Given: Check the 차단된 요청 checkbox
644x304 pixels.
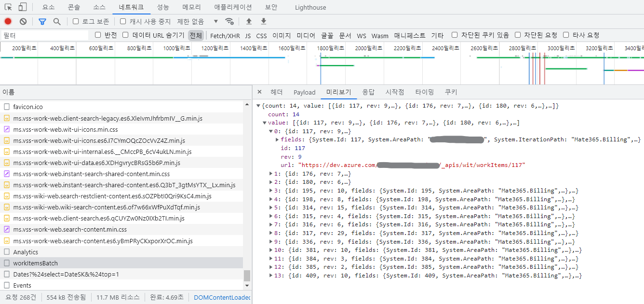Looking at the screenshot, I should [x=518, y=35].
